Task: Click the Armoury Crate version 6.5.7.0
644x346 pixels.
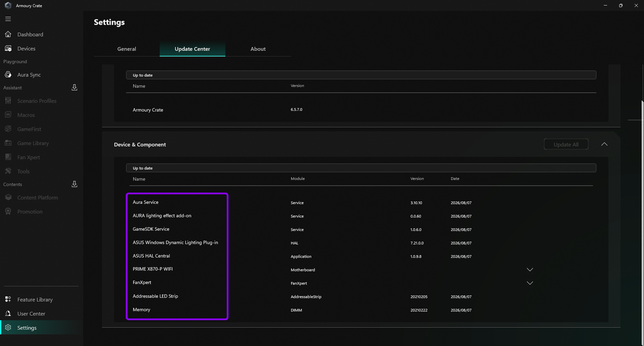Action: [x=297, y=110]
